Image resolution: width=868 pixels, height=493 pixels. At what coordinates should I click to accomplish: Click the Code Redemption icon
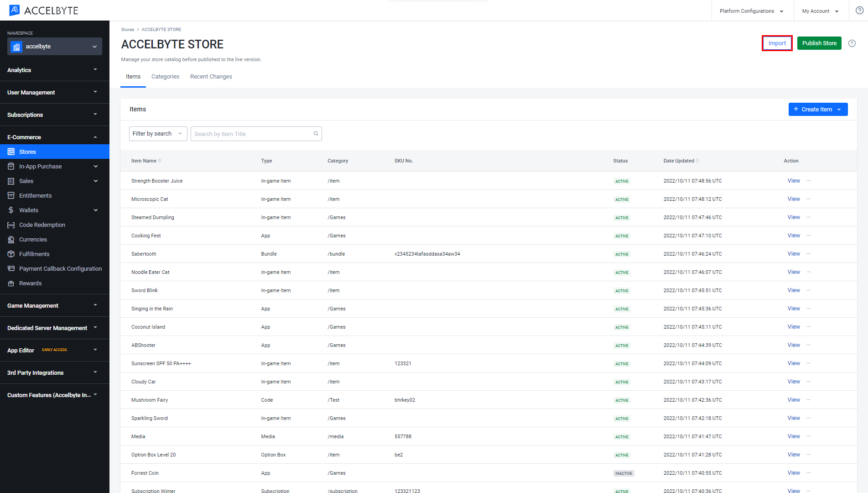point(11,225)
